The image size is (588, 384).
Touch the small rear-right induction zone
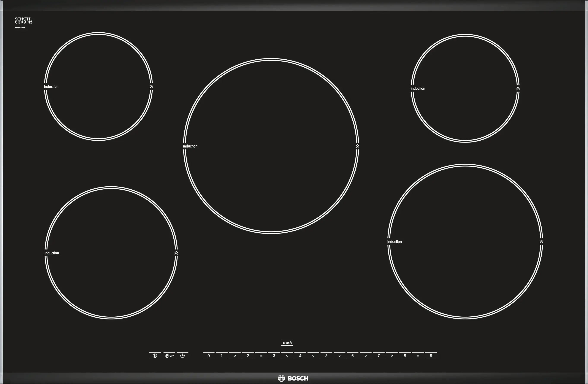(x=465, y=88)
